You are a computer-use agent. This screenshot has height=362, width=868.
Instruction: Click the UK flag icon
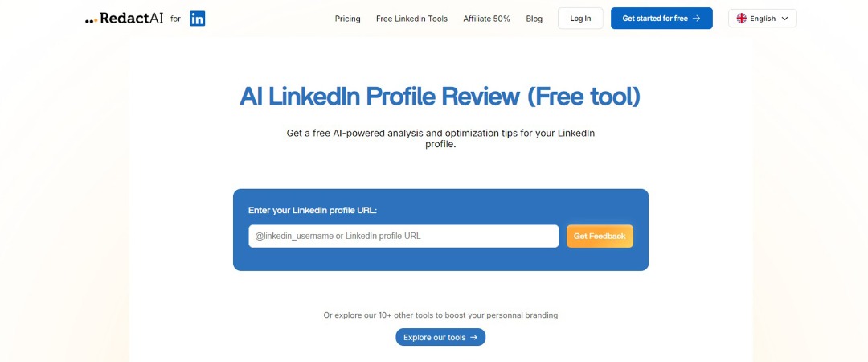click(741, 19)
